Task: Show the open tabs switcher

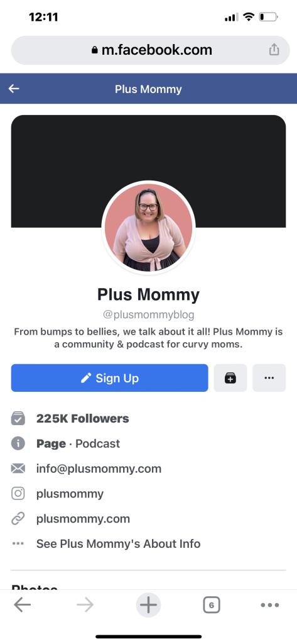Action: coord(211,605)
